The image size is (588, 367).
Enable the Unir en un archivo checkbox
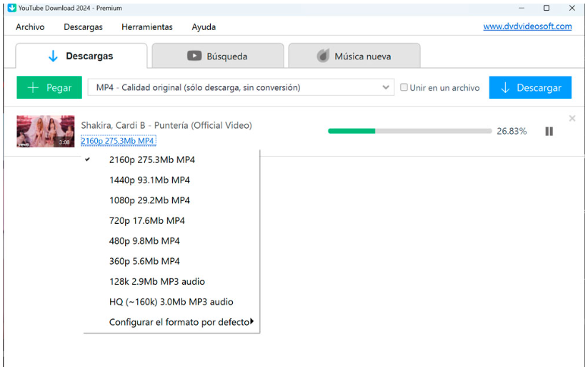[404, 87]
